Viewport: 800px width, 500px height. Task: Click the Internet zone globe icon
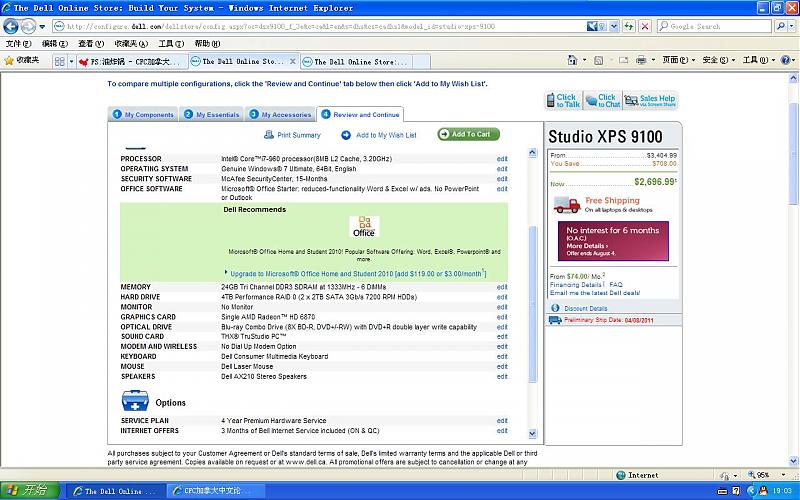point(621,475)
